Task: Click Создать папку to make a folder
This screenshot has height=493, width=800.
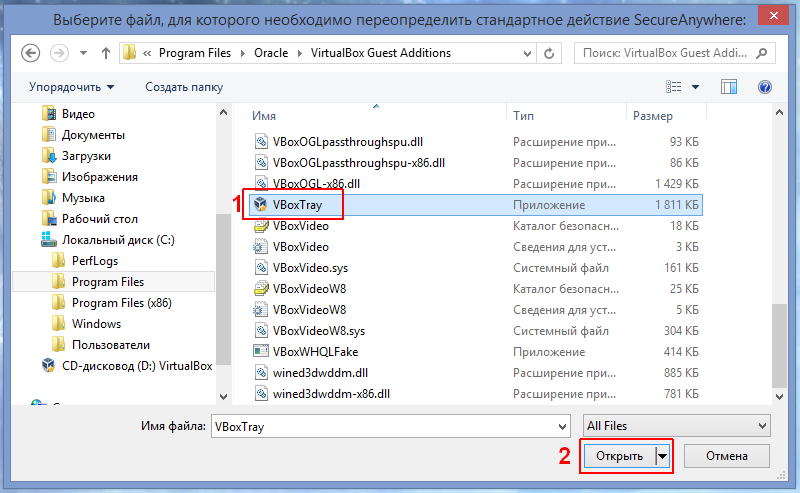Action: pos(184,87)
